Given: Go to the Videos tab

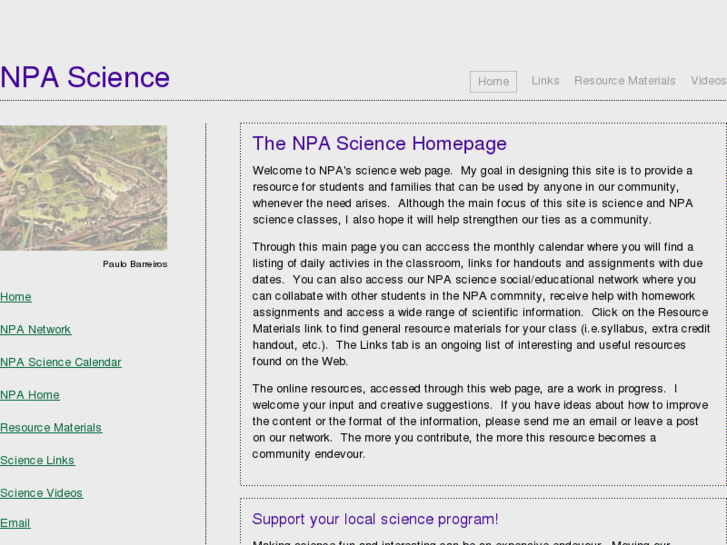Looking at the screenshot, I should click(708, 81).
